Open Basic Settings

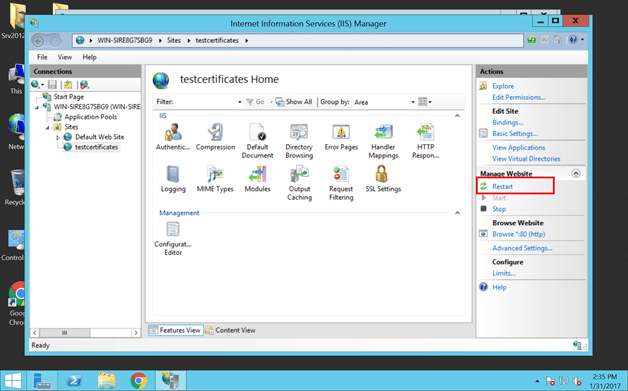coord(515,134)
